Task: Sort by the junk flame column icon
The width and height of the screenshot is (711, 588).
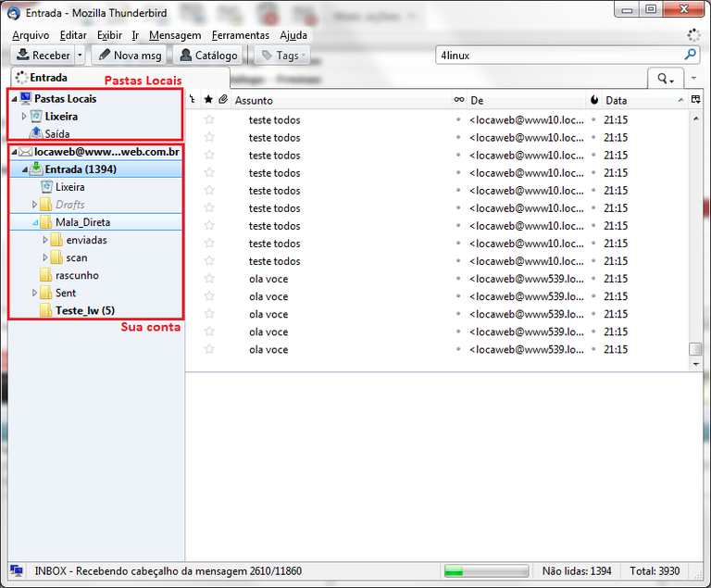Action: (x=594, y=100)
